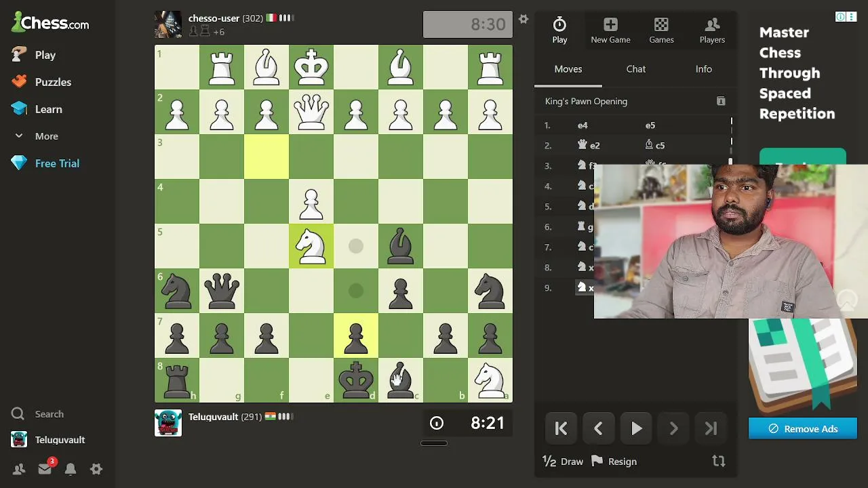Click the black knight on a6

490,291
